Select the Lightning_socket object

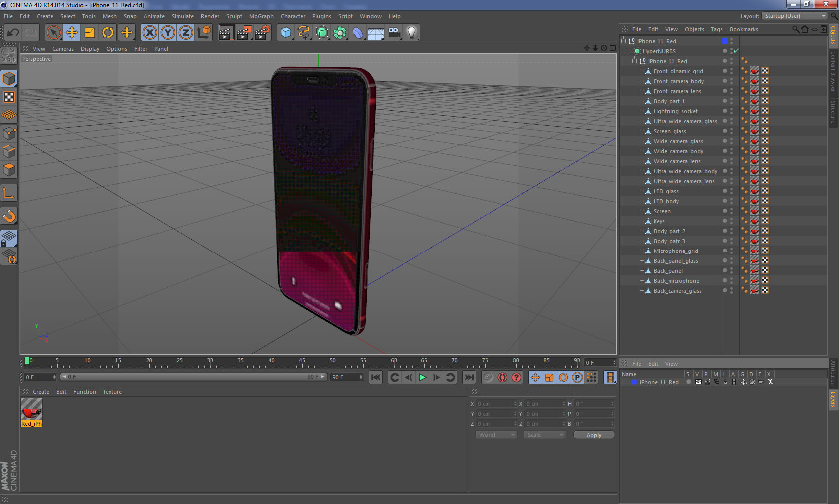[x=675, y=111]
